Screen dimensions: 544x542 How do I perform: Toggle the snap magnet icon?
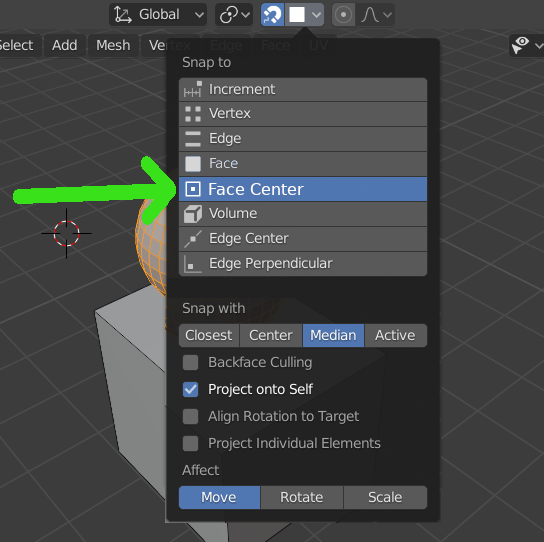272,15
